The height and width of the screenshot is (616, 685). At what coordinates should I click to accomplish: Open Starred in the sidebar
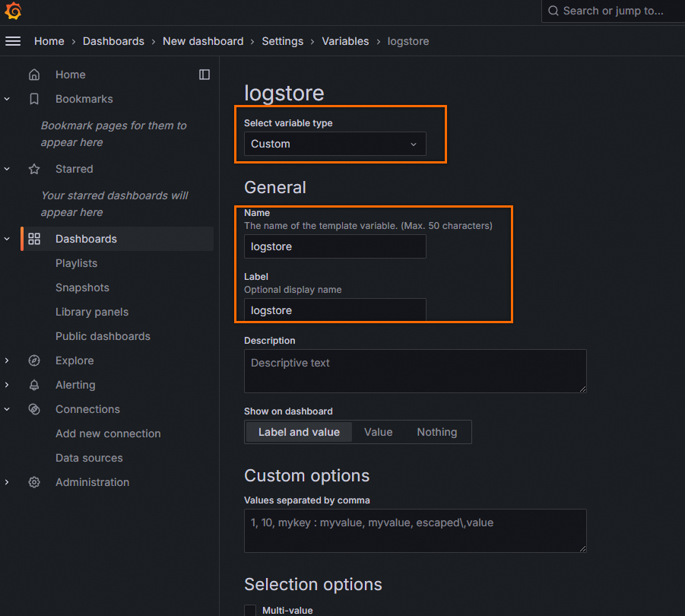click(x=75, y=169)
